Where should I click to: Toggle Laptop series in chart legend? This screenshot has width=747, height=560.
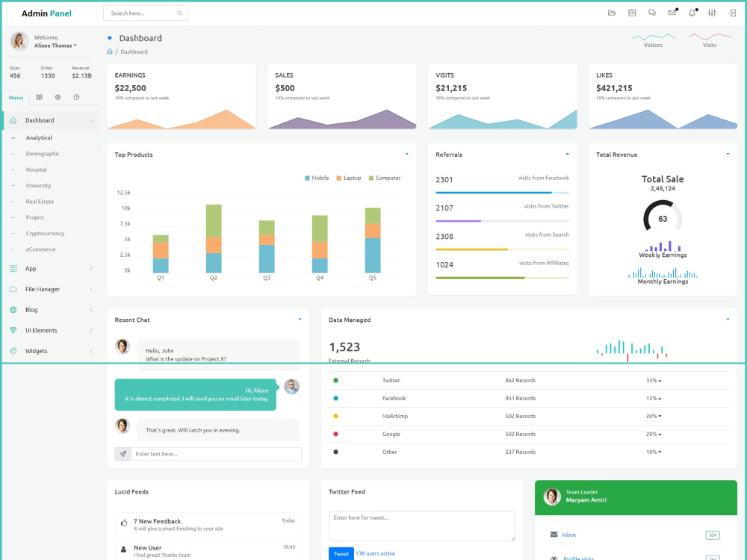tap(349, 178)
